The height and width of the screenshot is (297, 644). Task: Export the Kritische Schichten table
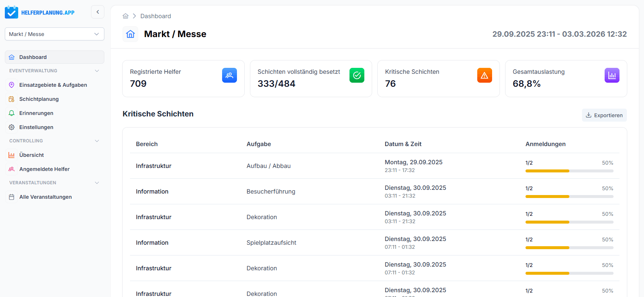click(x=604, y=115)
